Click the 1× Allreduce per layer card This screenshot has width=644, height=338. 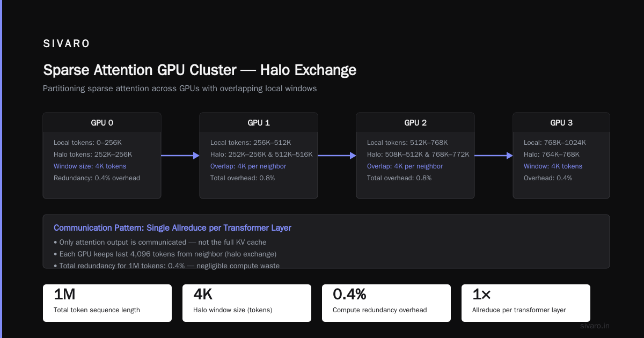tap(526, 303)
